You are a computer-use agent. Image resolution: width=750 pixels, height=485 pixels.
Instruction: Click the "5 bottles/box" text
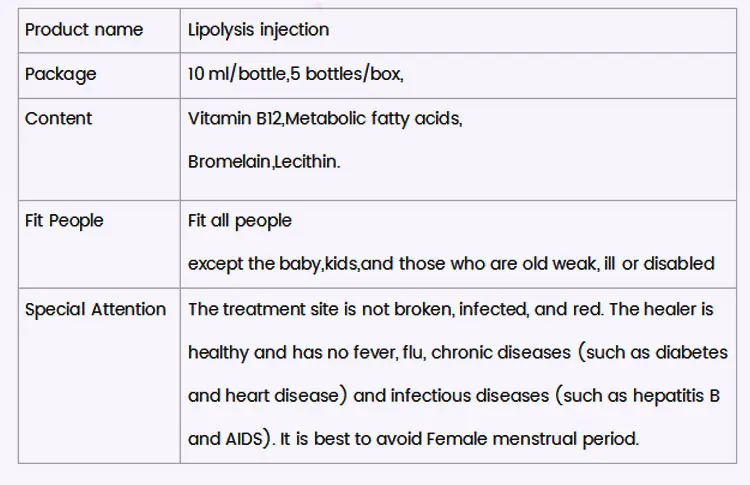[345, 74]
